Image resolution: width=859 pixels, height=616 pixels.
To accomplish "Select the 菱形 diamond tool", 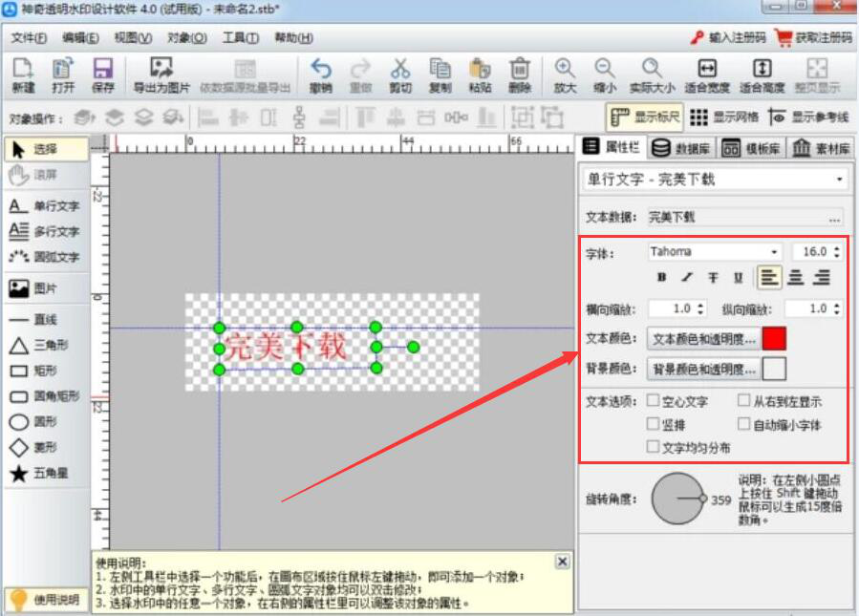I will tap(32, 447).
